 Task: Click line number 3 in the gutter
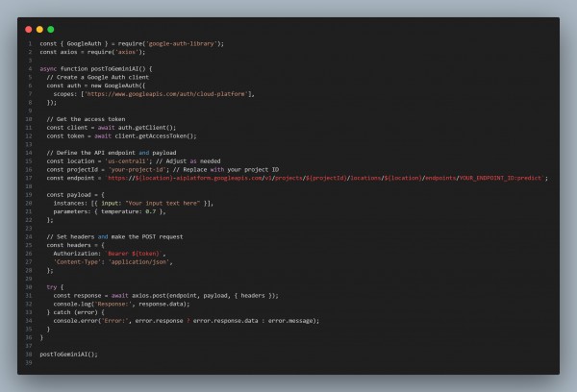point(30,61)
